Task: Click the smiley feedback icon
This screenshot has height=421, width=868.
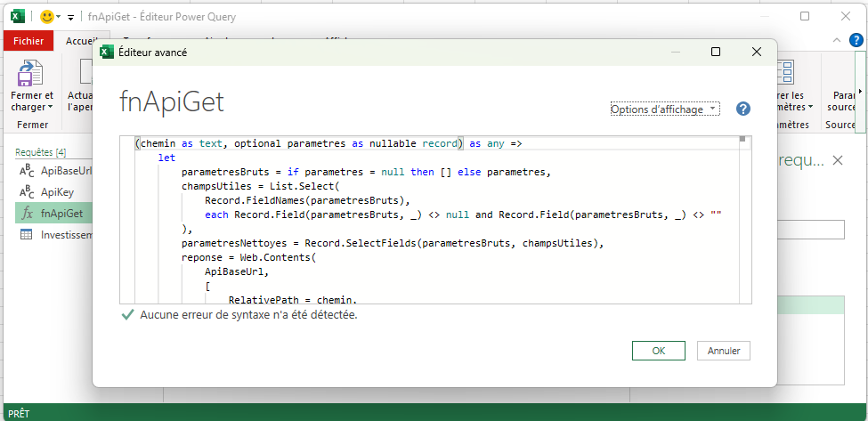Action: [47, 17]
